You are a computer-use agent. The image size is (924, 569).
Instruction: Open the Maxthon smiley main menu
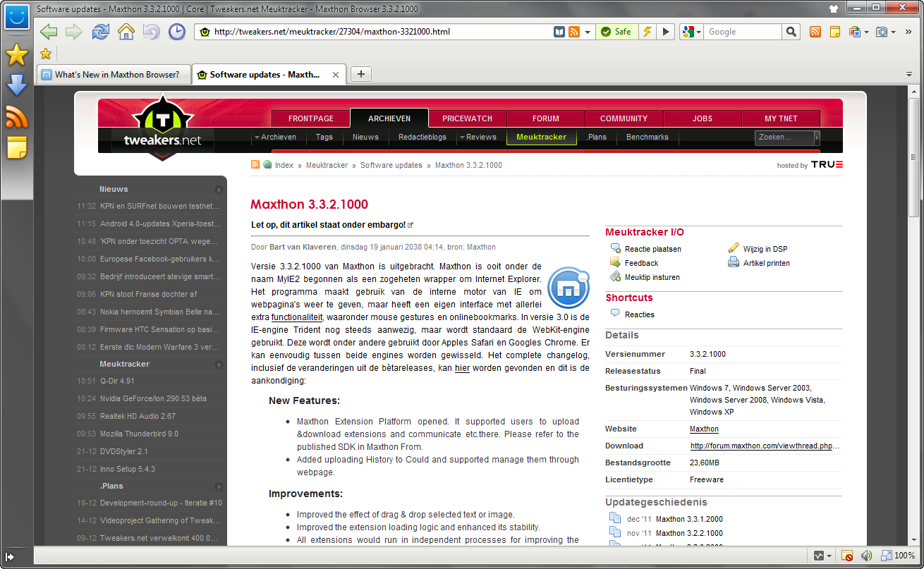[x=16, y=17]
